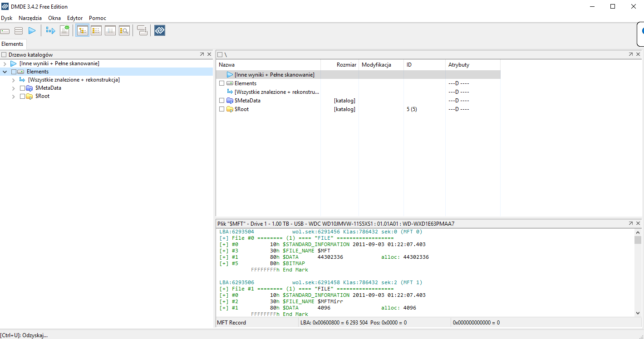Viewport: 644px width, 339px height.
Task: Open the search panel magnifier toolbar icon
Action: (x=124, y=31)
